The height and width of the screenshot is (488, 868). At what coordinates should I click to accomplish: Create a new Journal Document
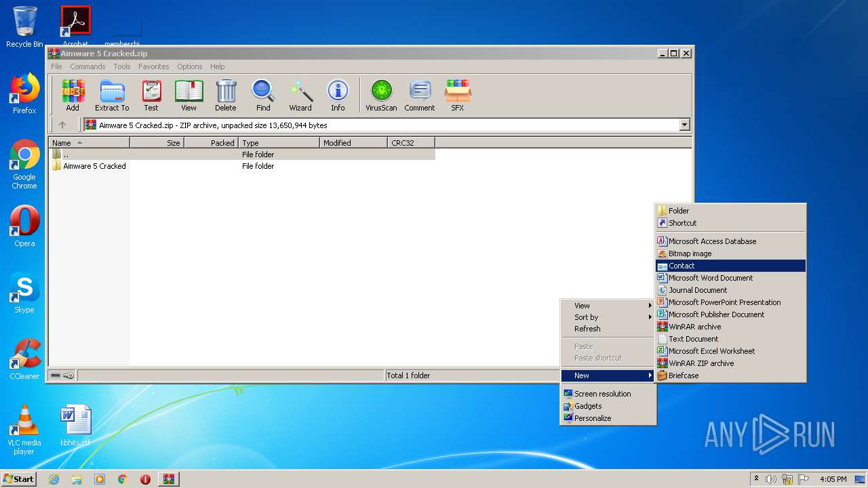pyautogui.click(x=730, y=290)
